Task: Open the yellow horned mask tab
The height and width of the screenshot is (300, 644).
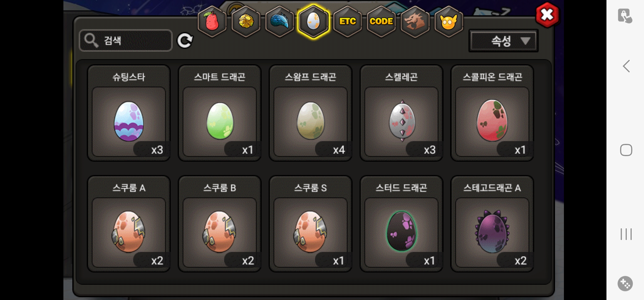Action: [449, 21]
